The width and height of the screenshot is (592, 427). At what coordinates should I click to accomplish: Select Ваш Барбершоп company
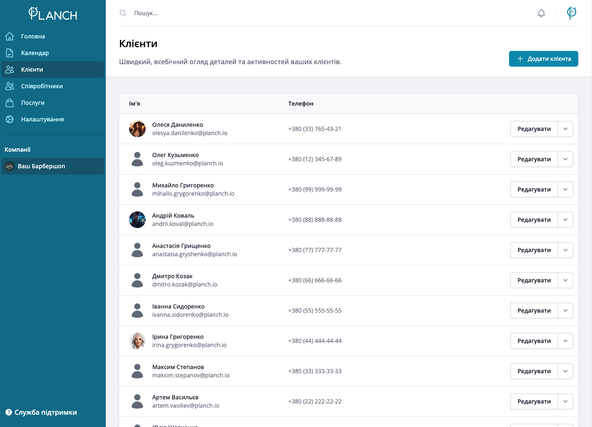(x=52, y=166)
